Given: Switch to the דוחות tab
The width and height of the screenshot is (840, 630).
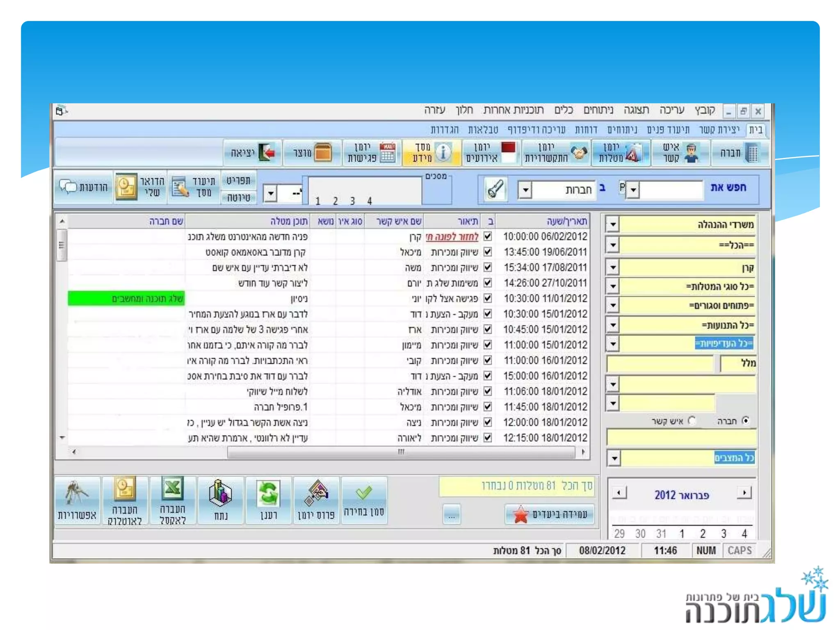Looking at the screenshot, I should point(586,130).
